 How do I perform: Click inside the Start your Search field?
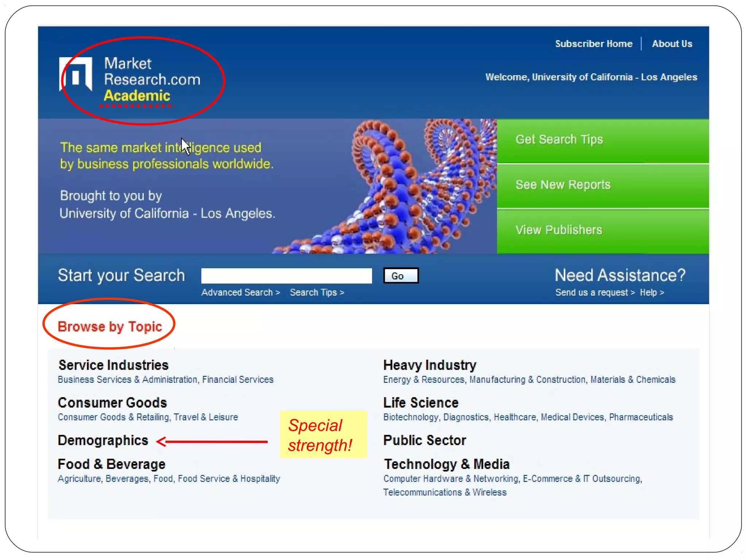286,276
